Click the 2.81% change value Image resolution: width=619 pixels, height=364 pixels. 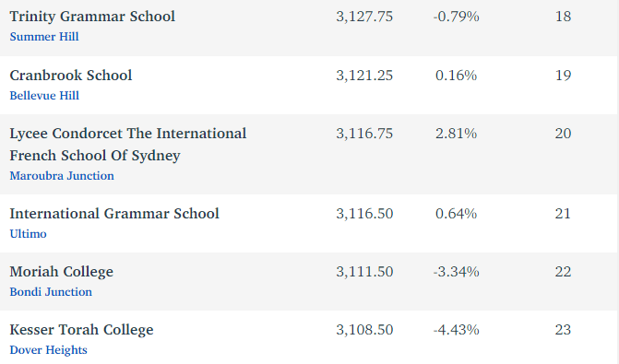456,134
